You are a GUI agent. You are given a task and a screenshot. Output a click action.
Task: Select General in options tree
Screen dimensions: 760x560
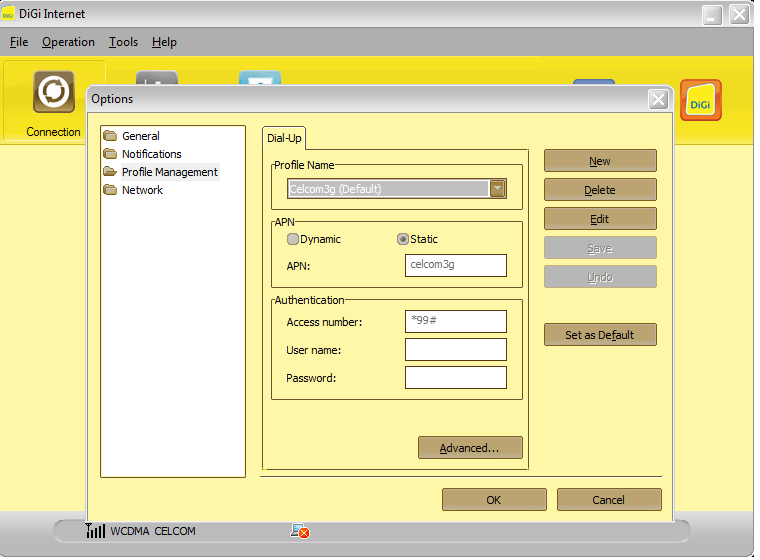[x=141, y=136]
